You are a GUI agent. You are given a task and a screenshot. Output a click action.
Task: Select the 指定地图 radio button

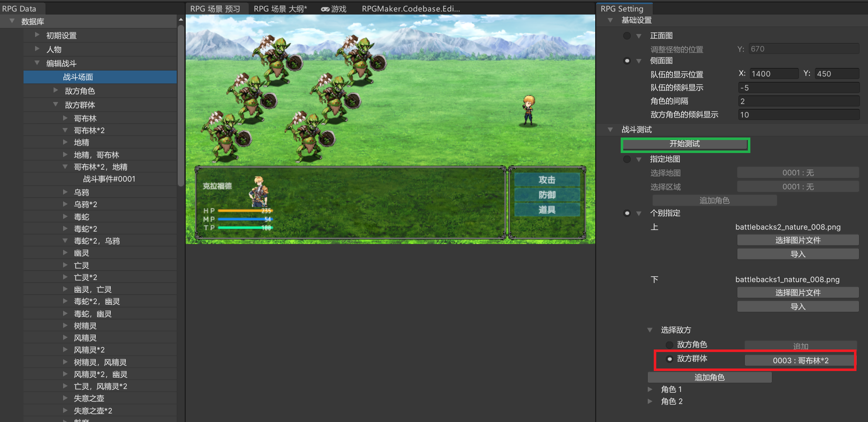point(627,159)
